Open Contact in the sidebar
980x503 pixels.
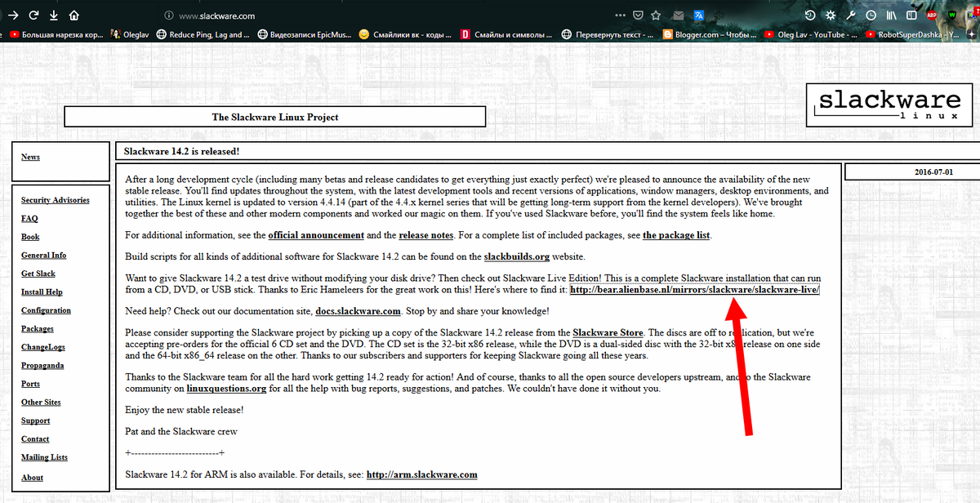tap(35, 438)
